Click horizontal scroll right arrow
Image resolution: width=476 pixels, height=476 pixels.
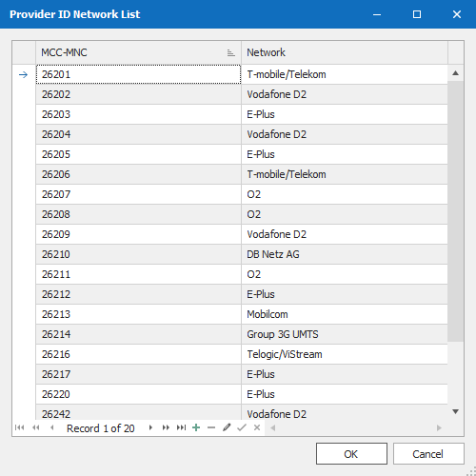pyautogui.click(x=439, y=427)
